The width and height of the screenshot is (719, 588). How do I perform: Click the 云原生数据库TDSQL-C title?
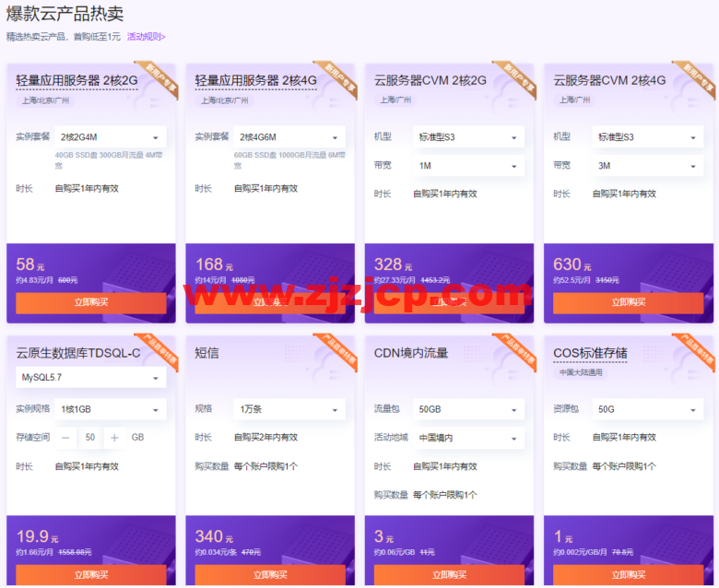pyautogui.click(x=78, y=353)
